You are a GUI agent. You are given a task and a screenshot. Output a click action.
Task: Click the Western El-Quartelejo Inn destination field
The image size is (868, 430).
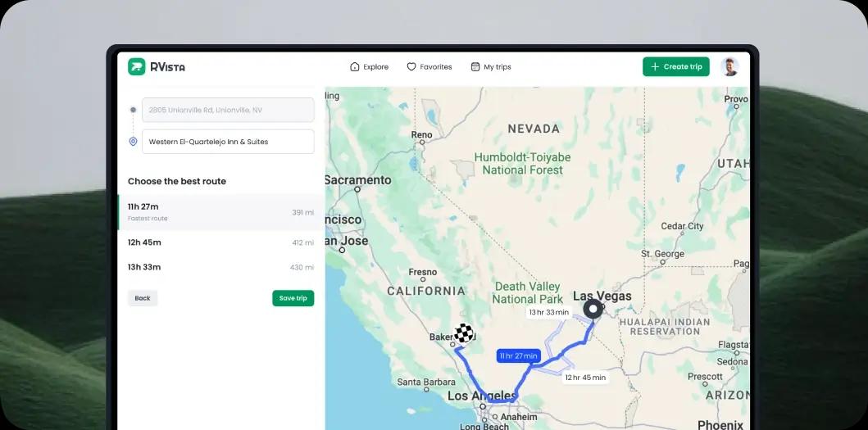click(228, 142)
